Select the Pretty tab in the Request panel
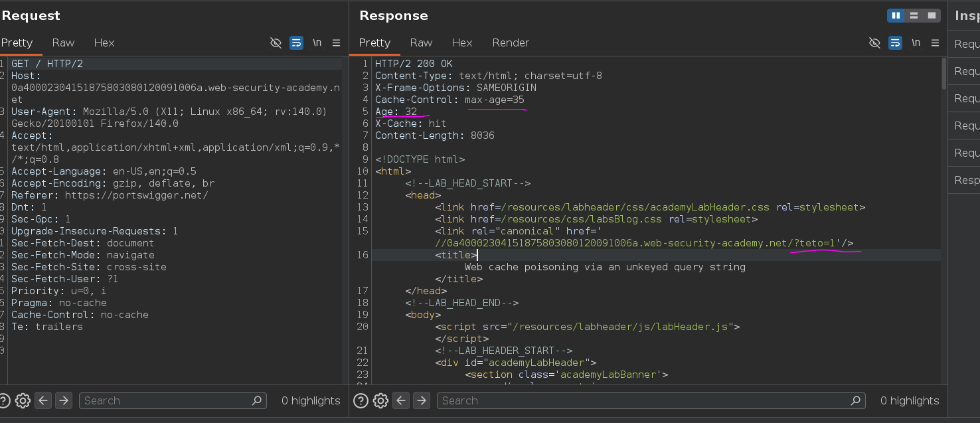 click(x=17, y=42)
